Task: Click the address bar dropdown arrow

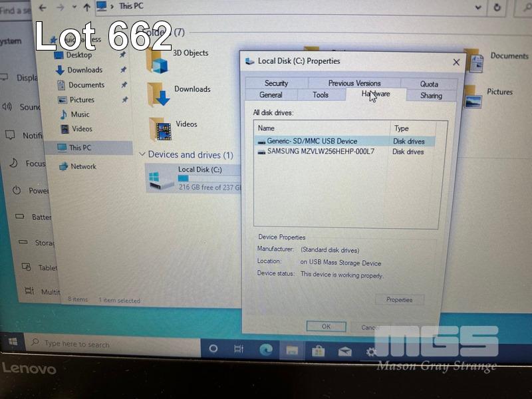Action: click(479, 6)
